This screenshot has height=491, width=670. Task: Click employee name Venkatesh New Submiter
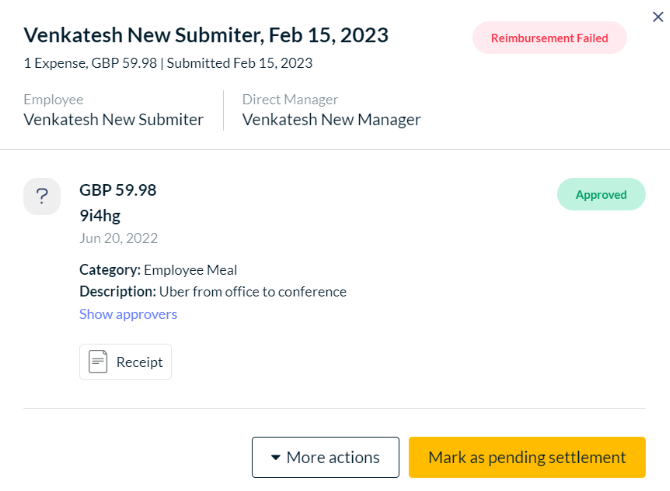pyautogui.click(x=113, y=120)
